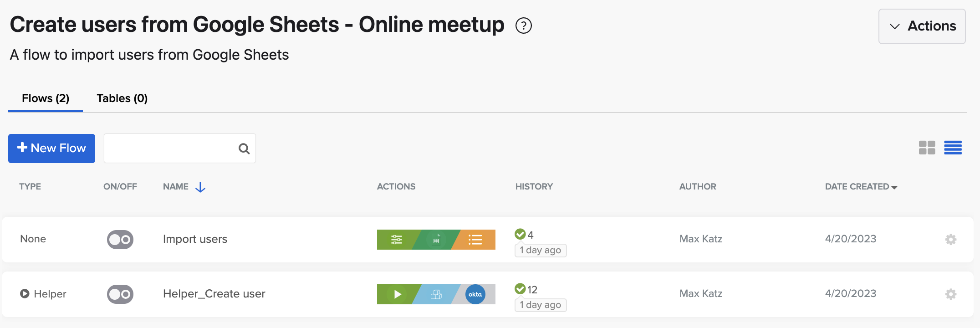The image size is (980, 328).
Task: Click the New Flow button
Action: (51, 149)
